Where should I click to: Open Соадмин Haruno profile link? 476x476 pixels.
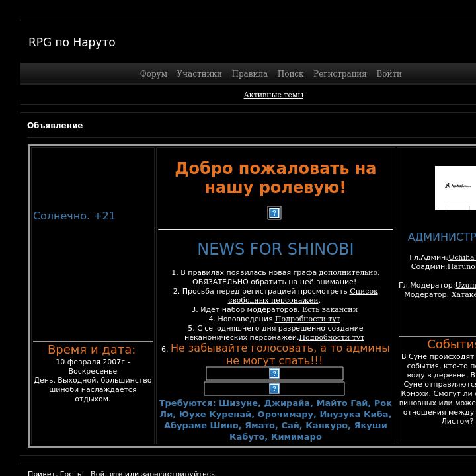(461, 266)
